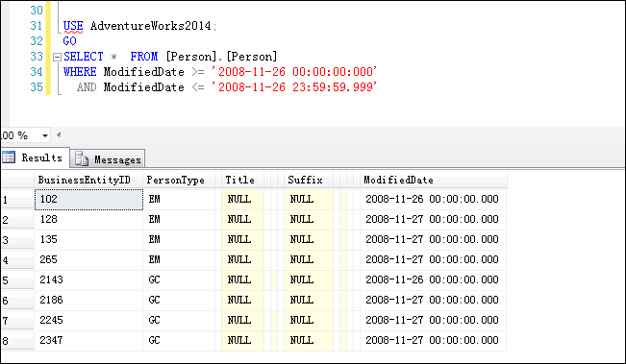
Task: Select result row header 4
Action: (17, 260)
